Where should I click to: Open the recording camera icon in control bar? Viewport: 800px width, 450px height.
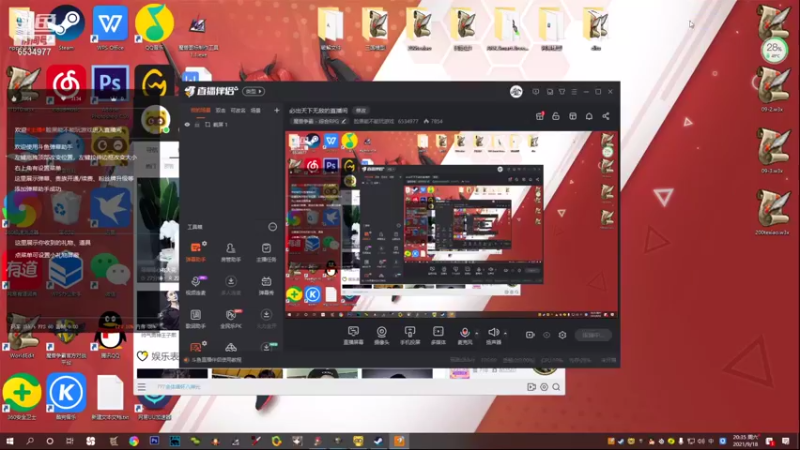pos(530,335)
